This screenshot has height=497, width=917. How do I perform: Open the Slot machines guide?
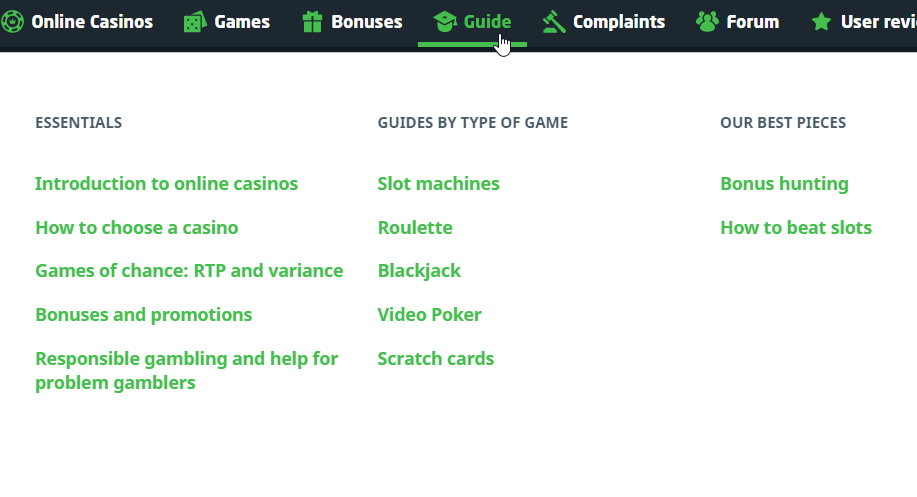[438, 184]
